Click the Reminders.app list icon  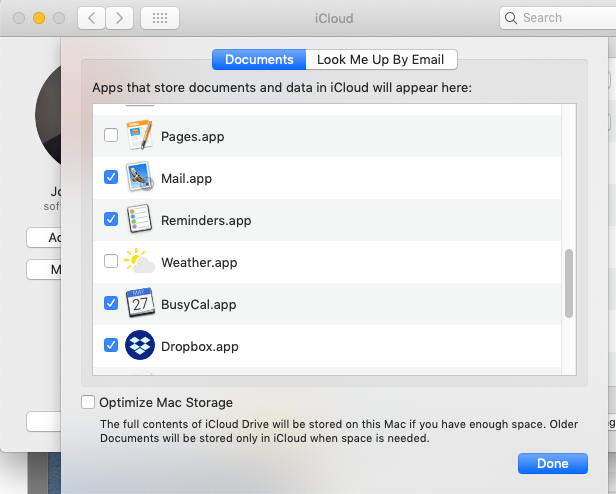tap(139, 220)
